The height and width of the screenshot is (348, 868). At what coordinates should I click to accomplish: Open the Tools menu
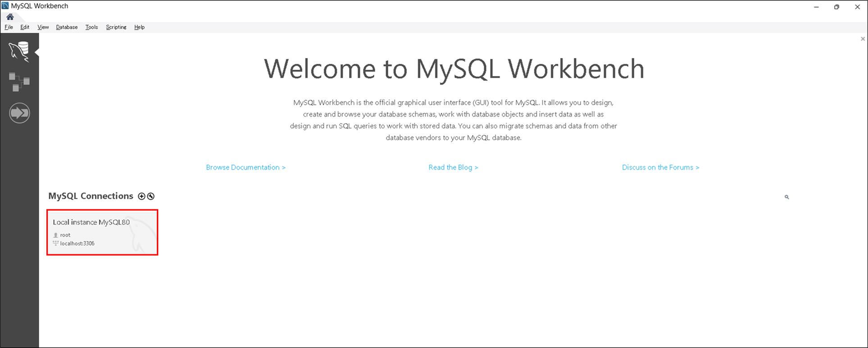(91, 27)
